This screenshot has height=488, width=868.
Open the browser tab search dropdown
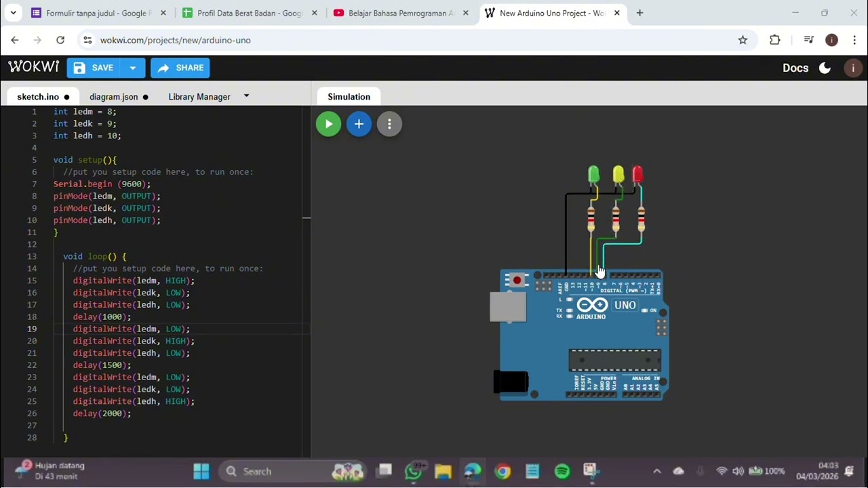click(x=13, y=13)
